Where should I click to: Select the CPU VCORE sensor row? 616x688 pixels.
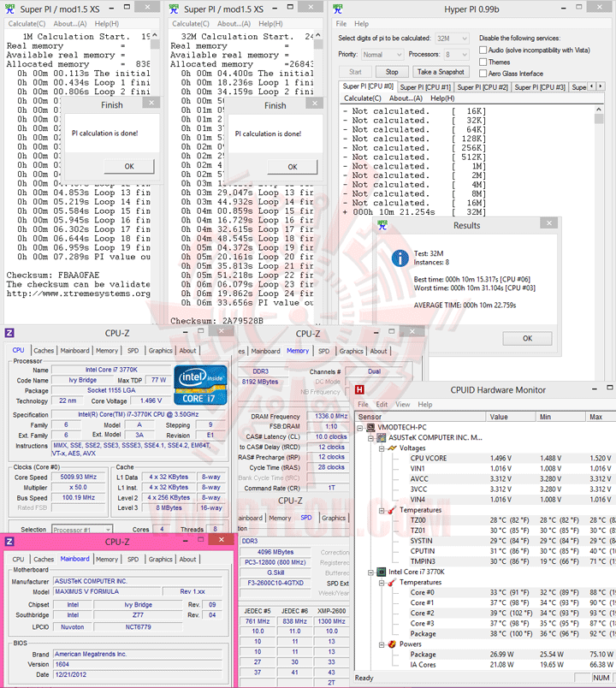485,458
